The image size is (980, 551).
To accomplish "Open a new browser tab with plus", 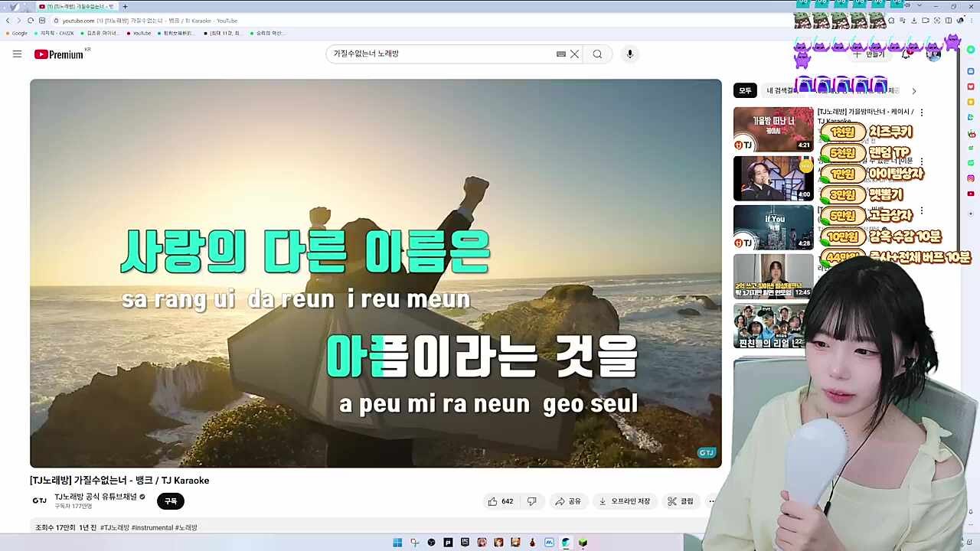I will pos(125,7).
